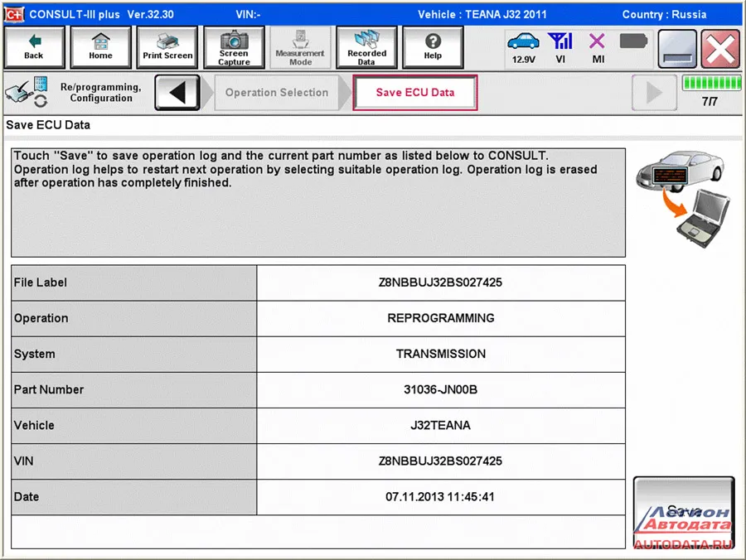Open Measurement Mode
The width and height of the screenshot is (746, 560).
[300, 47]
